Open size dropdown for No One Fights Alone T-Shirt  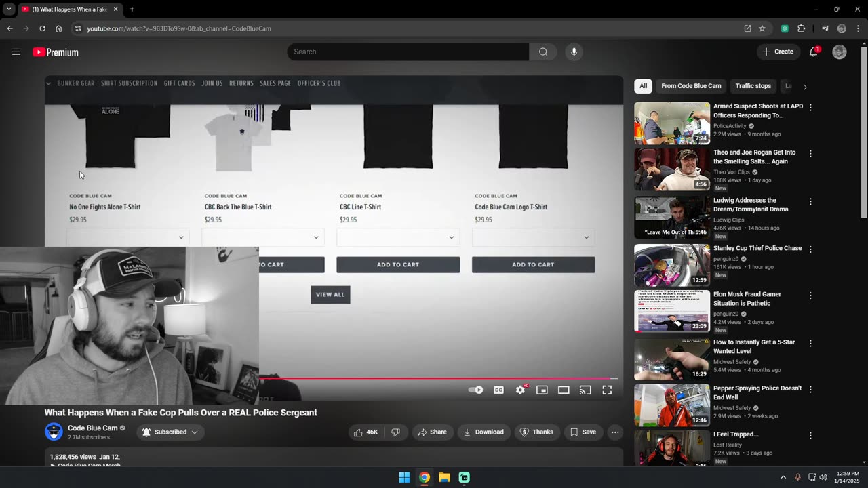(127, 237)
